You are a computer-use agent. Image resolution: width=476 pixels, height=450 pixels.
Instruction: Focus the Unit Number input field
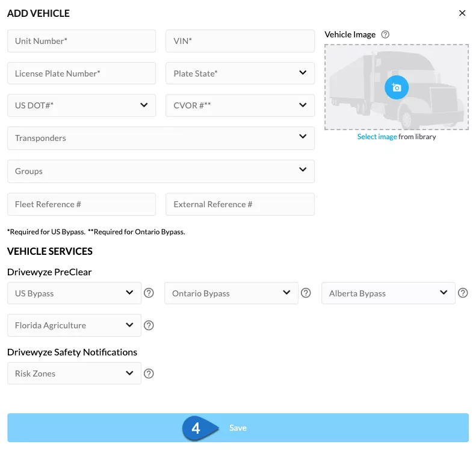(81, 41)
